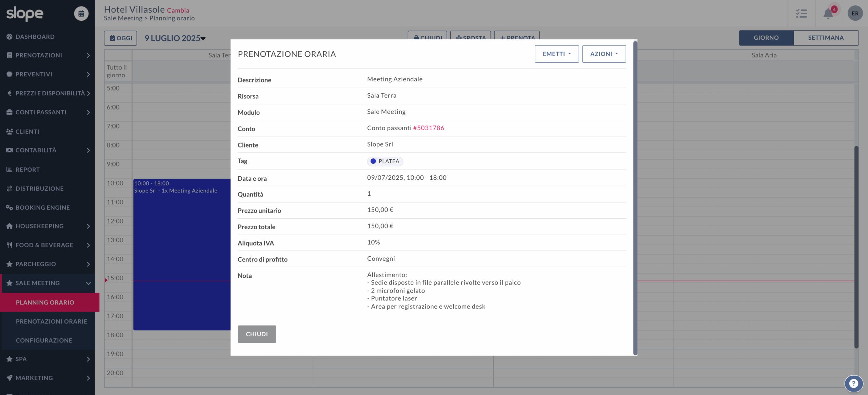
Task: Open the Azioni dropdown
Action: click(604, 54)
